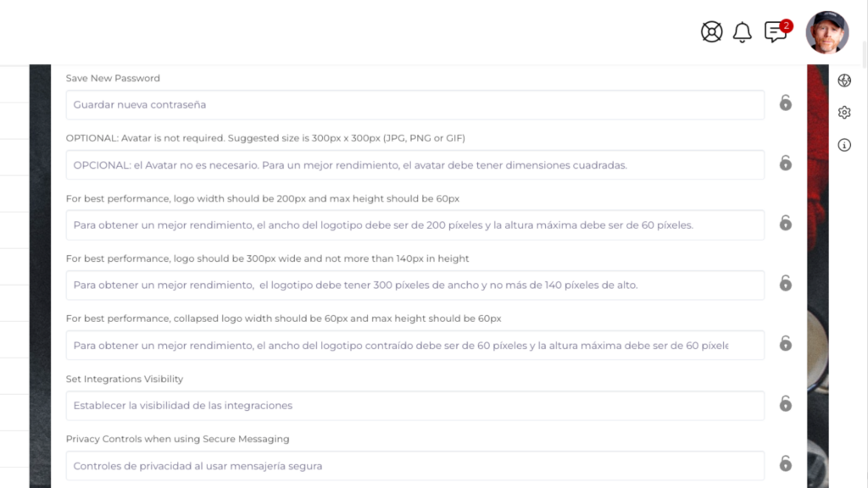
Task: Open the help lifebuoy icon
Action: pyautogui.click(x=711, y=32)
